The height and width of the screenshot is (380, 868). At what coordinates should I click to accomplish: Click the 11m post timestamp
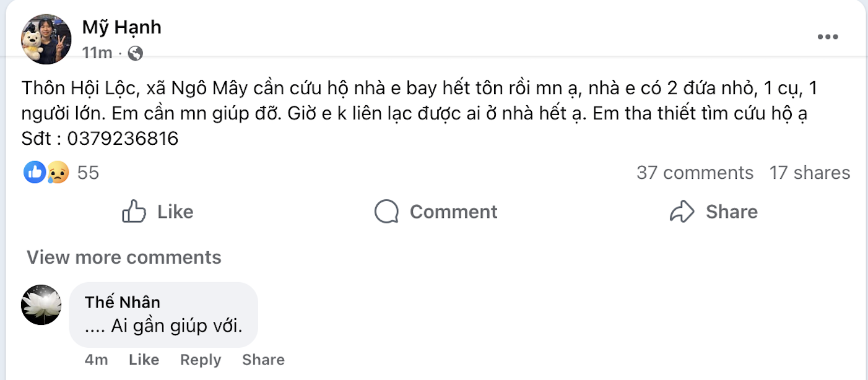97,54
